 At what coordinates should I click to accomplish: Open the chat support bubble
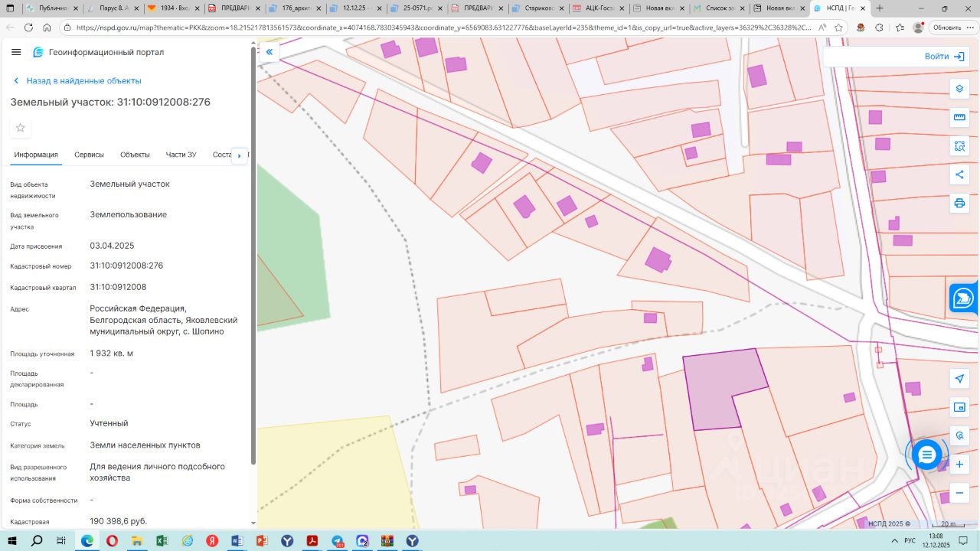[926, 455]
